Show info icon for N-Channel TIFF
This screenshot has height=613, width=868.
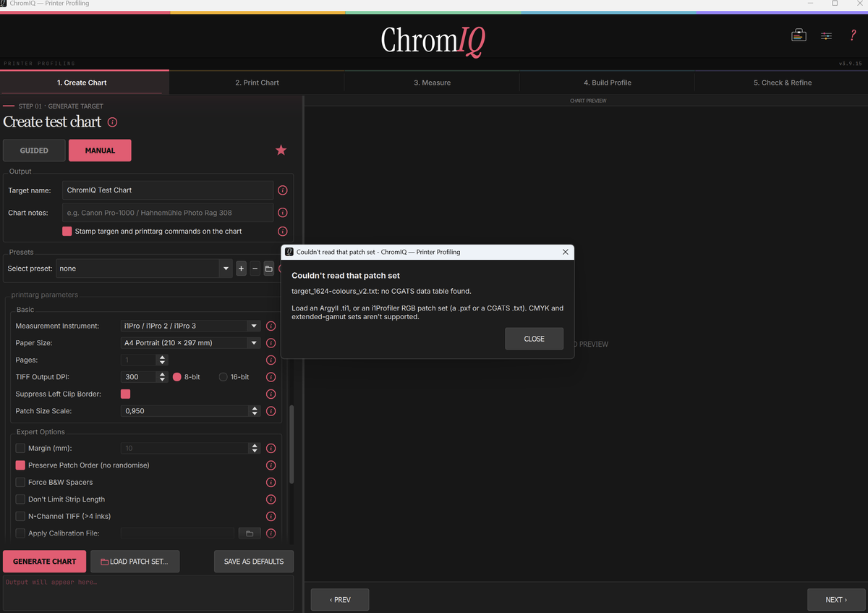coord(271,517)
